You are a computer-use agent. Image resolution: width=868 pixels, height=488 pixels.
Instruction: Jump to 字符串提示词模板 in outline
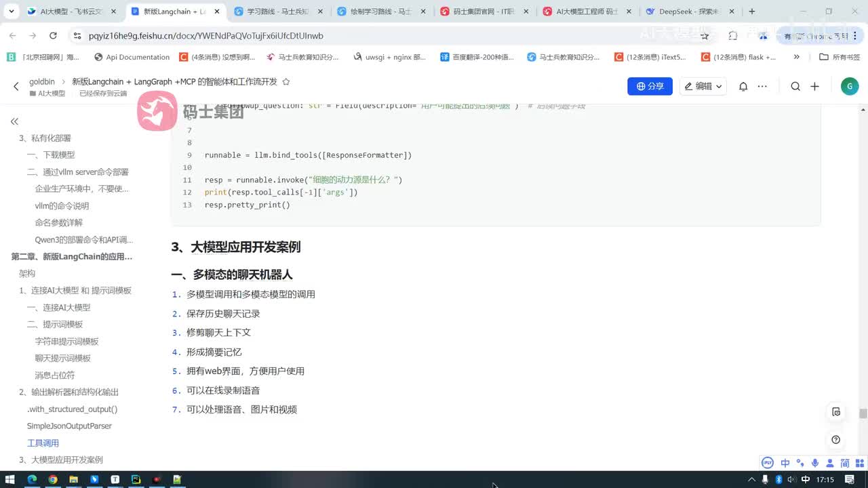pos(67,341)
